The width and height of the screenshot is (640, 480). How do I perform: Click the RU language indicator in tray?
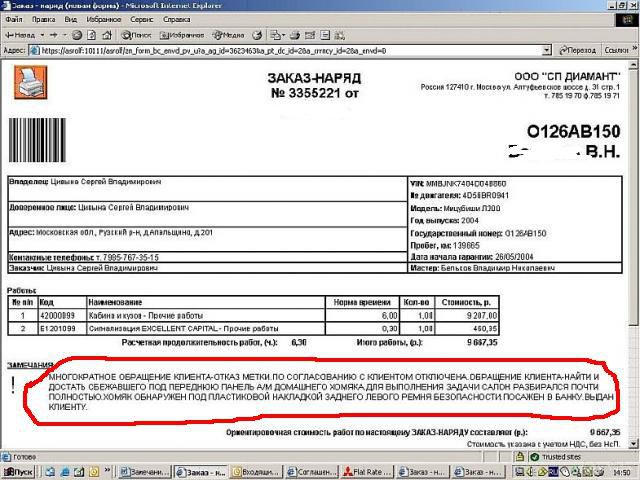point(553,472)
